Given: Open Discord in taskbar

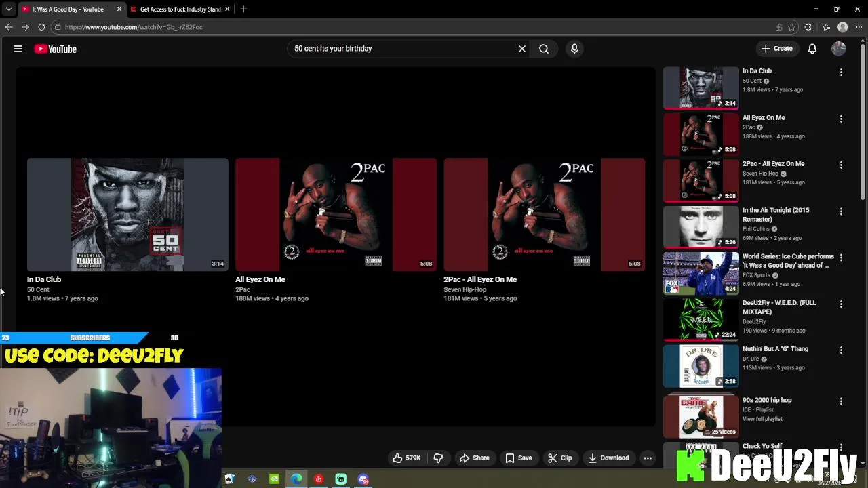Looking at the screenshot, I should 363,479.
